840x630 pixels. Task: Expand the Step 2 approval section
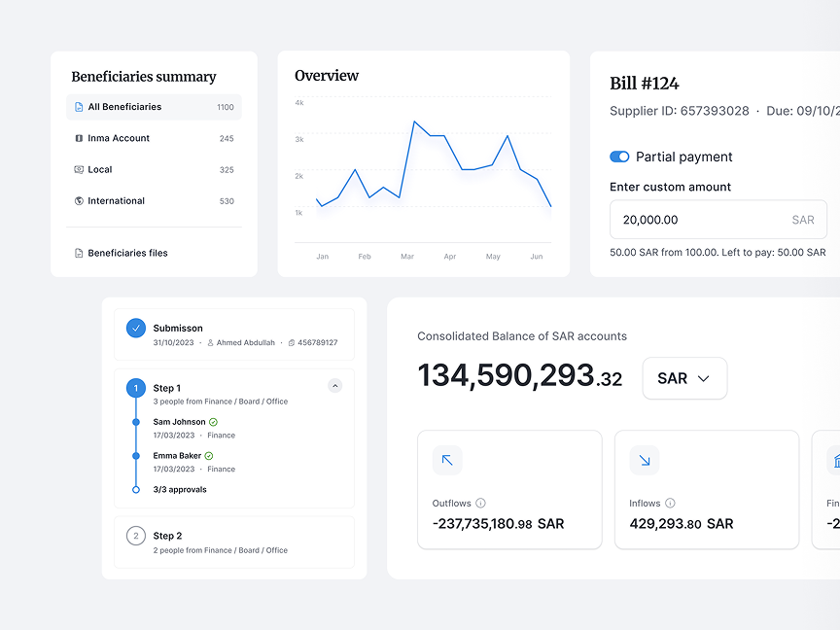233,542
